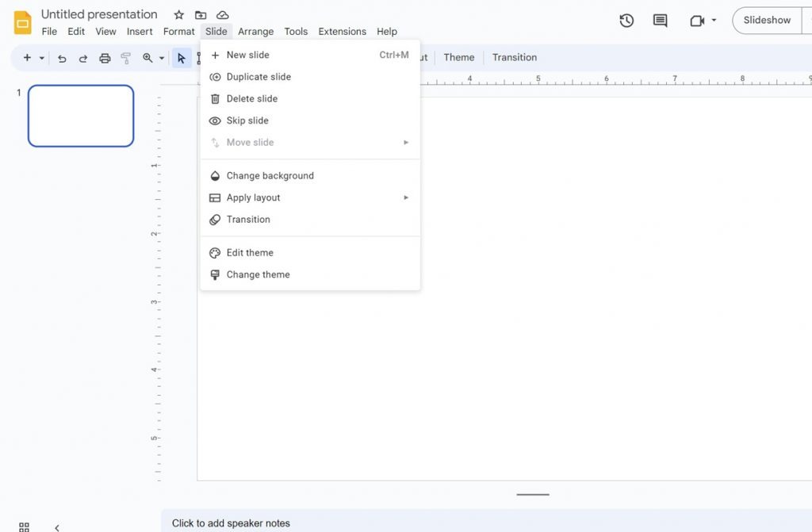
Task: Toggle Skip slide in the open menu
Action: [x=247, y=120]
